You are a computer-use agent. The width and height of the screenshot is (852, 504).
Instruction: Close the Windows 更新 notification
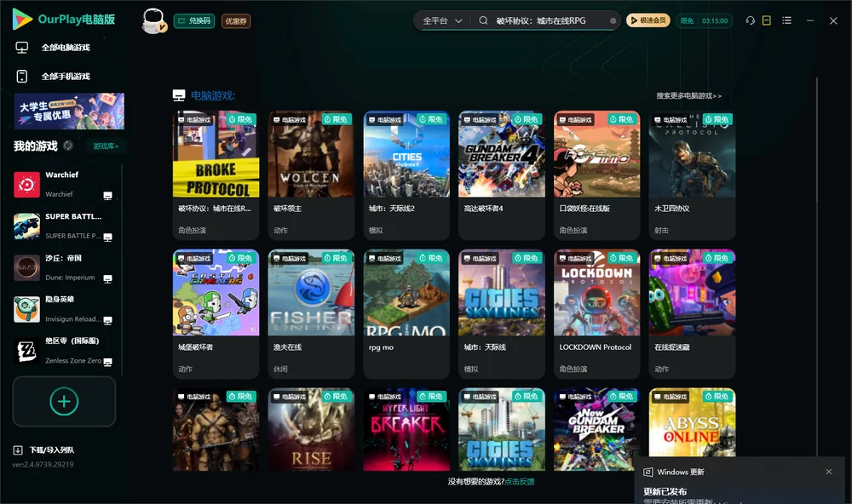(829, 472)
